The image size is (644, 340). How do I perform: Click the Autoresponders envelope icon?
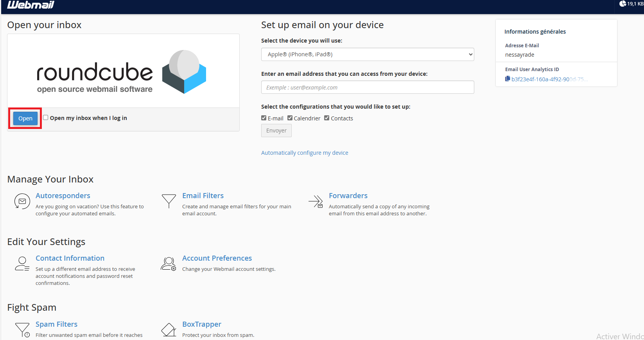[22, 201]
